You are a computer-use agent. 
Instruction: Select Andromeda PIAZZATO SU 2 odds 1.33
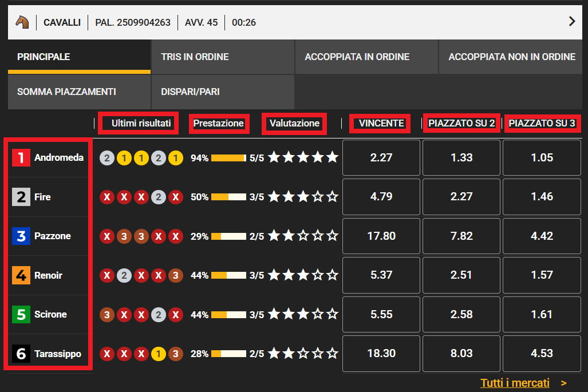coord(461,157)
